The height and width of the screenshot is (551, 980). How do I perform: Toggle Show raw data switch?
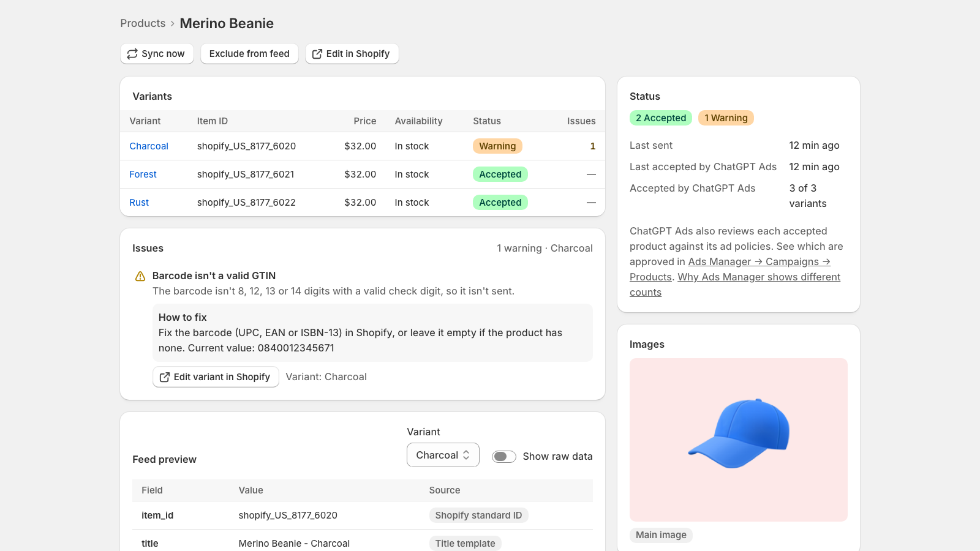click(x=503, y=457)
